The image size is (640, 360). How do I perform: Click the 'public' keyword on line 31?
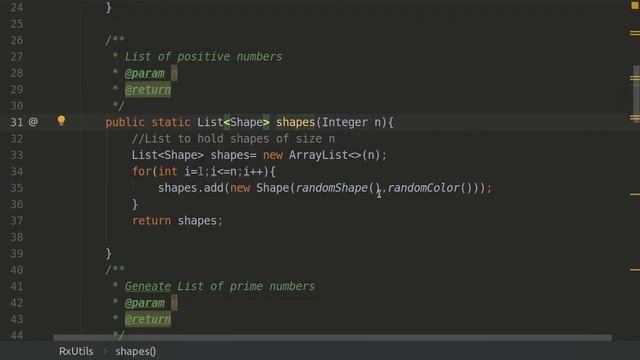click(125, 122)
